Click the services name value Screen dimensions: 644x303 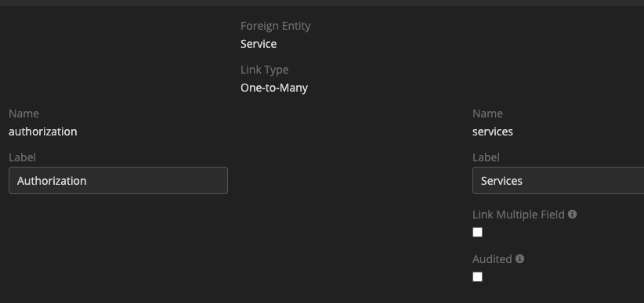click(493, 132)
